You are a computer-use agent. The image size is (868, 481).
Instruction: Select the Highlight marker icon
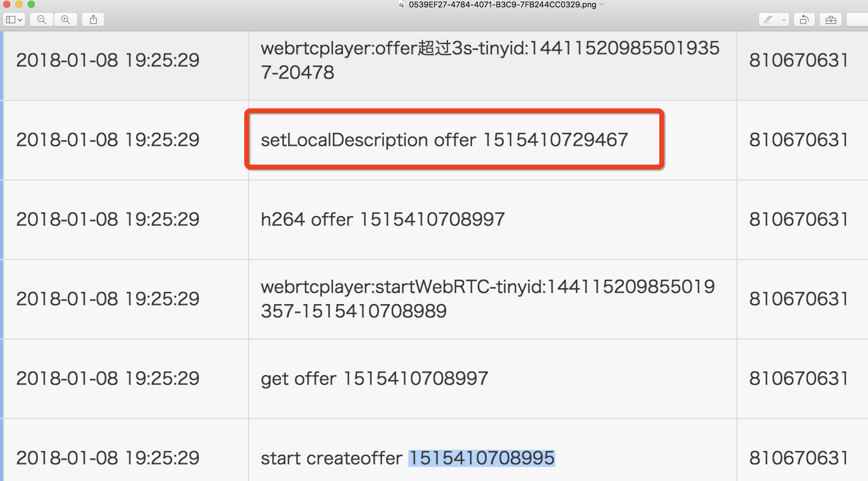coord(769,19)
